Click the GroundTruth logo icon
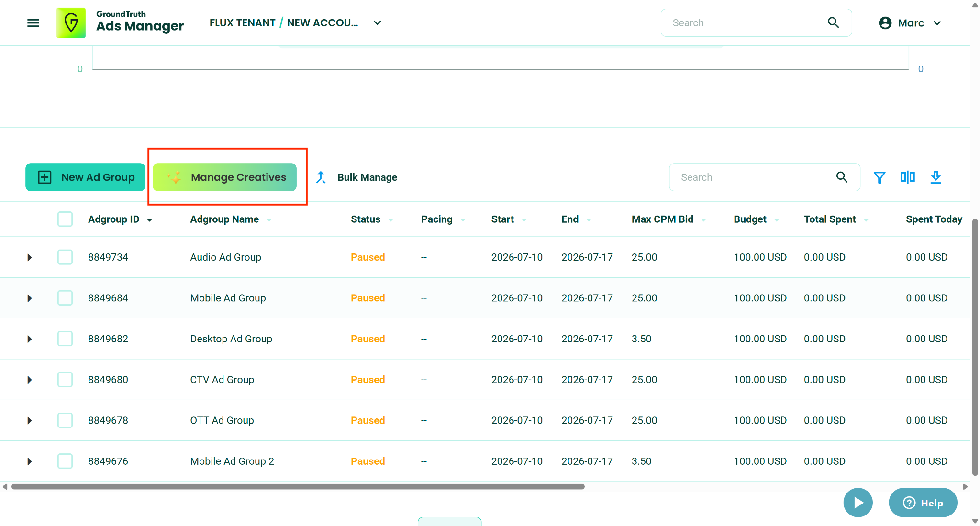This screenshot has width=980, height=526. pyautogui.click(x=71, y=23)
